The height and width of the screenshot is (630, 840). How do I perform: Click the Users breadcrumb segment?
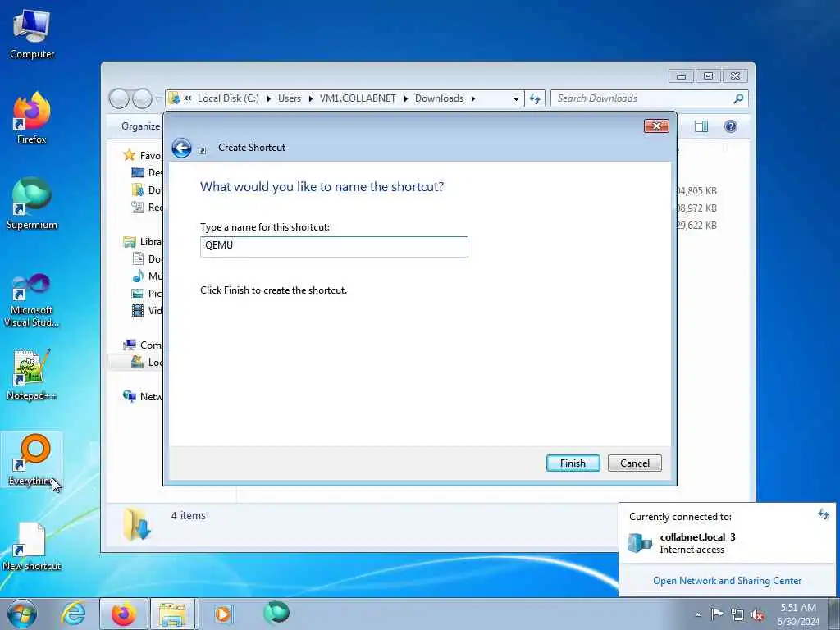point(290,98)
